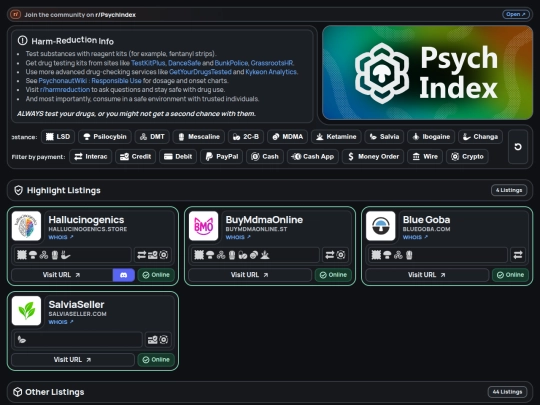Open the TestKitPlus link
The image size is (540, 405).
[x=148, y=63]
